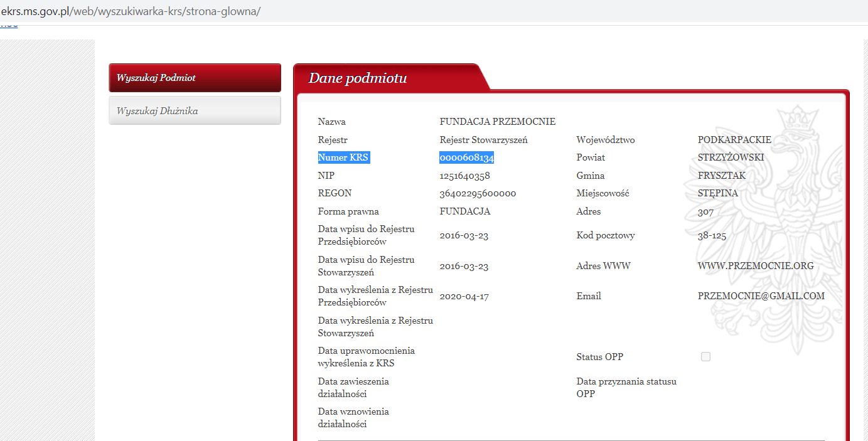Click the REGON label

tap(335, 193)
